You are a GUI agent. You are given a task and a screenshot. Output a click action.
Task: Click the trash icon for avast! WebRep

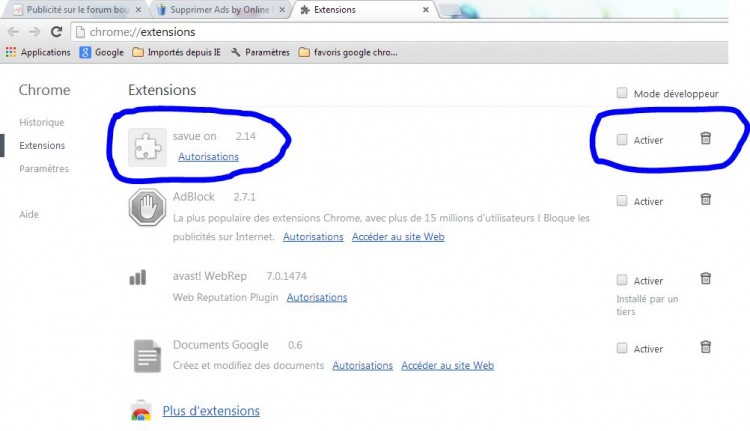pos(706,278)
